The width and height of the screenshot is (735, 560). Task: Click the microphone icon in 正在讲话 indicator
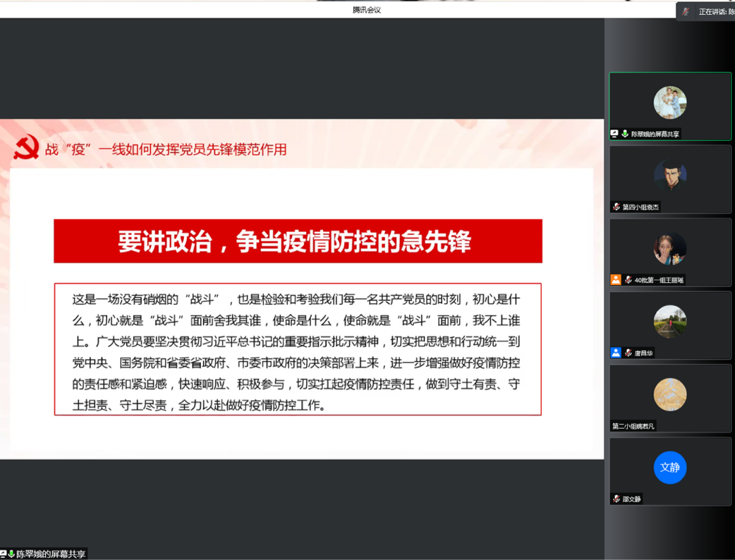(x=686, y=11)
